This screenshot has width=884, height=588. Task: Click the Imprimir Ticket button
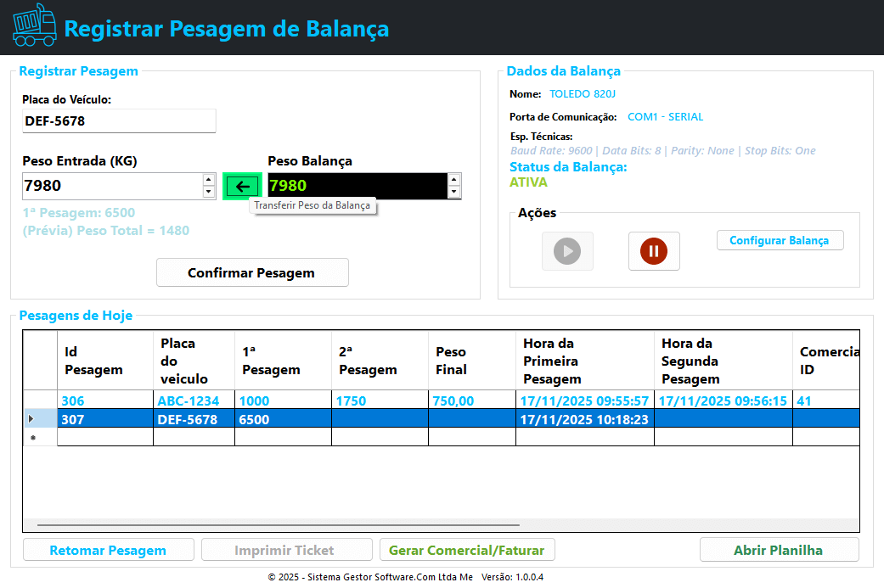pos(286,550)
